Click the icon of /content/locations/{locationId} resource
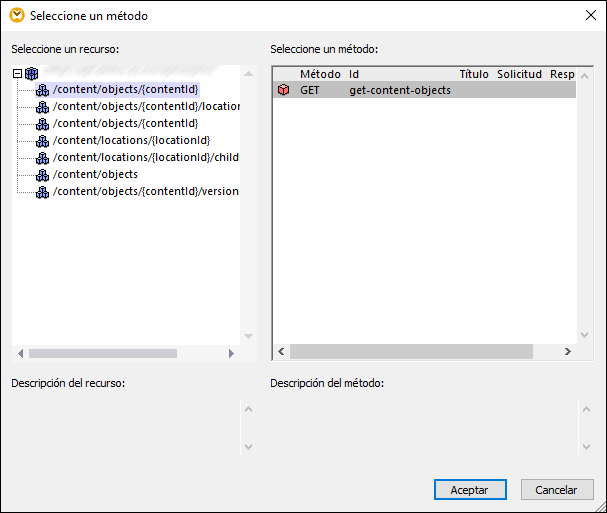This screenshot has width=607, height=513. [42, 141]
